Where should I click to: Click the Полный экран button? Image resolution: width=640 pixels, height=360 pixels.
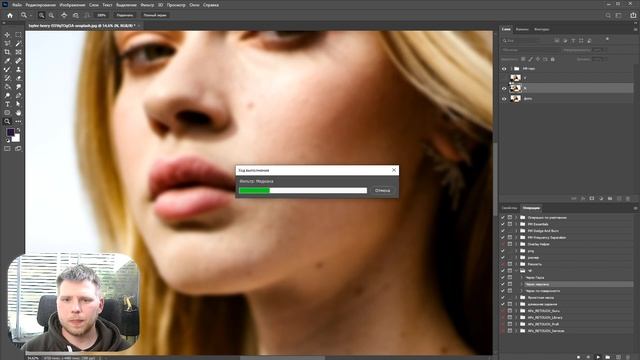155,15
